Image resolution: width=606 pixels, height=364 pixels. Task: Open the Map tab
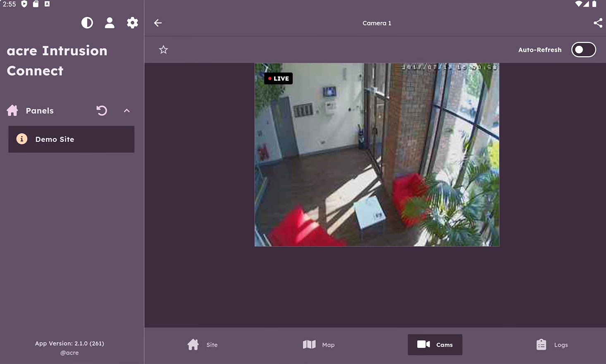319,345
